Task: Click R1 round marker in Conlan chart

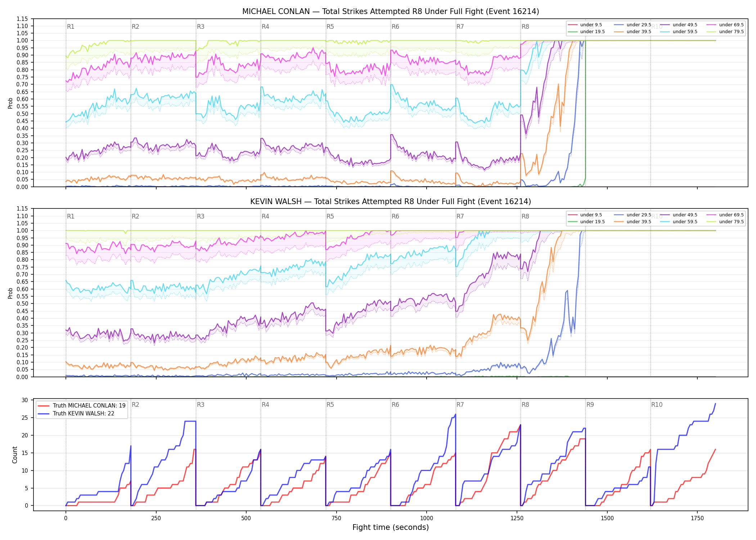Action: click(x=71, y=27)
